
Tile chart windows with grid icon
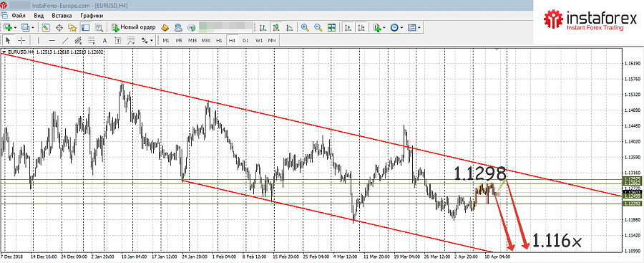(331, 27)
